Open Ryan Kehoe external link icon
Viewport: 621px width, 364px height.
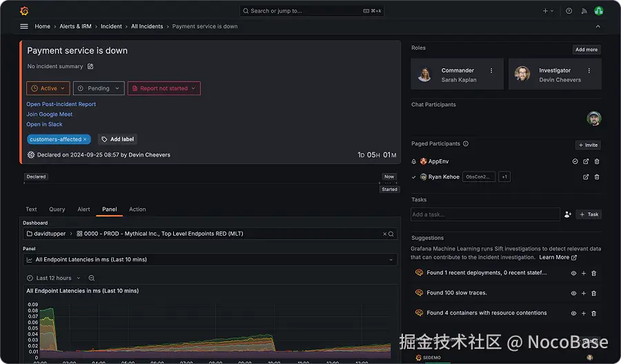586,177
